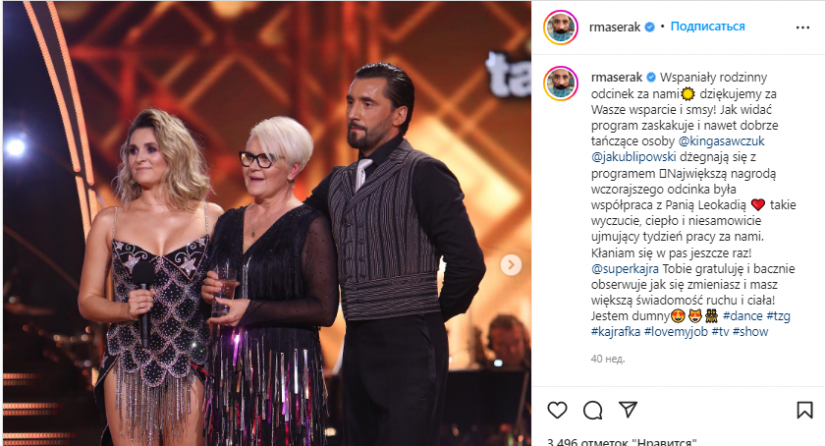The width and height of the screenshot is (825, 446).
Task: Open rmaserak profile picture in header
Action: point(561,27)
